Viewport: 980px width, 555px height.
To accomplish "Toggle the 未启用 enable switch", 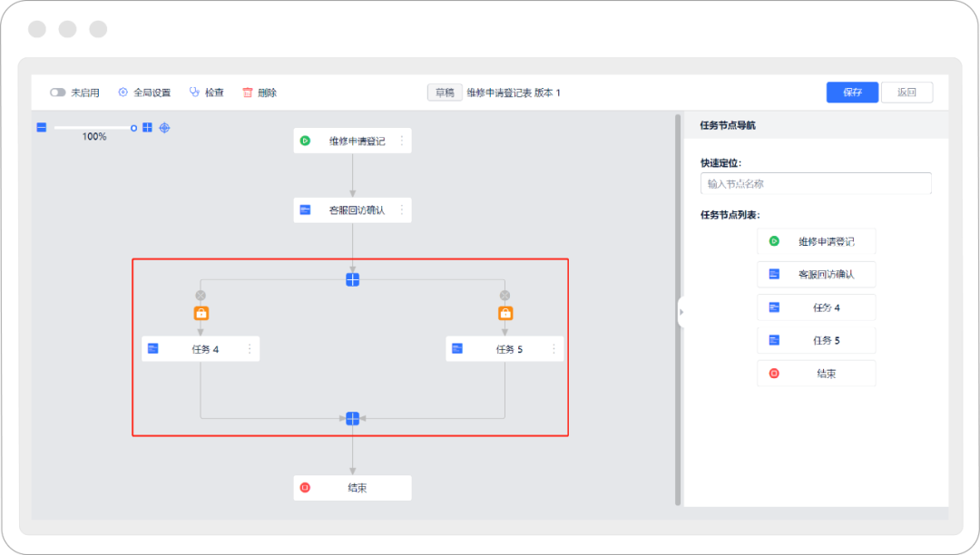I will click(58, 92).
